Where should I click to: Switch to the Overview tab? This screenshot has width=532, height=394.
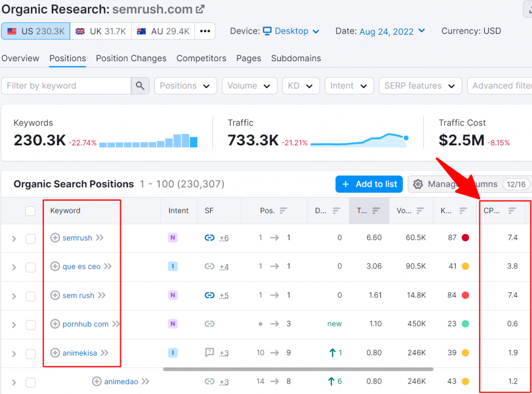(x=20, y=58)
